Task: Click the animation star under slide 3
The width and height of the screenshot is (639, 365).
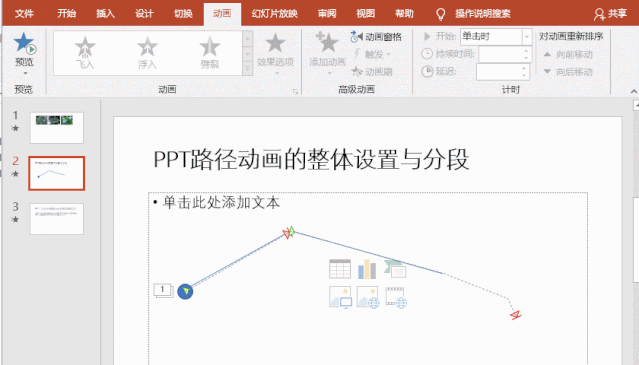Action: coord(15,220)
